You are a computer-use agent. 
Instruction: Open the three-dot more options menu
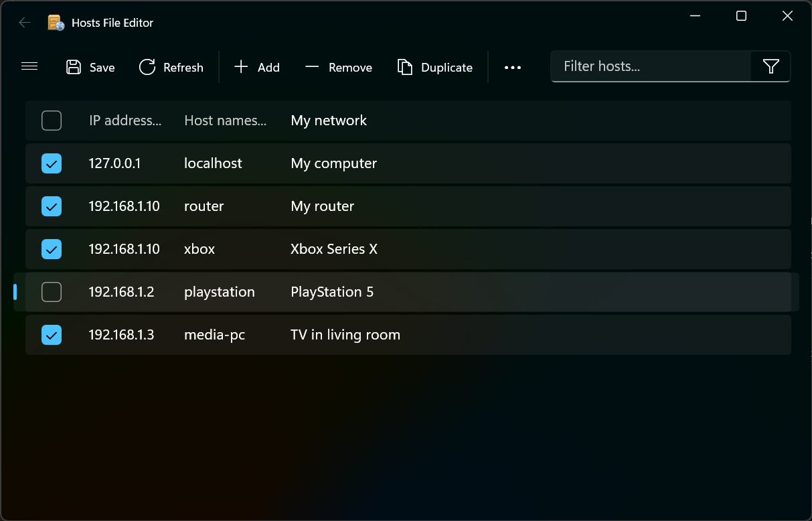pos(513,67)
